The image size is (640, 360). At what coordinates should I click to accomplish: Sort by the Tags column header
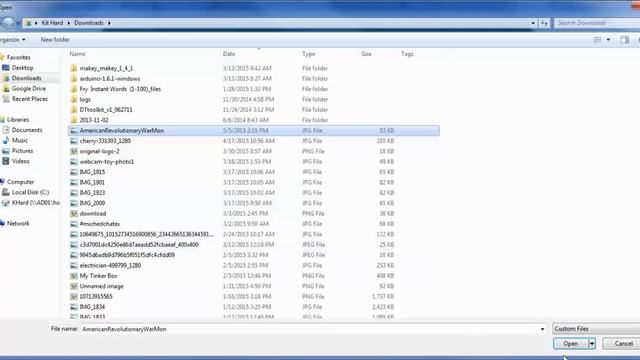coord(407,54)
